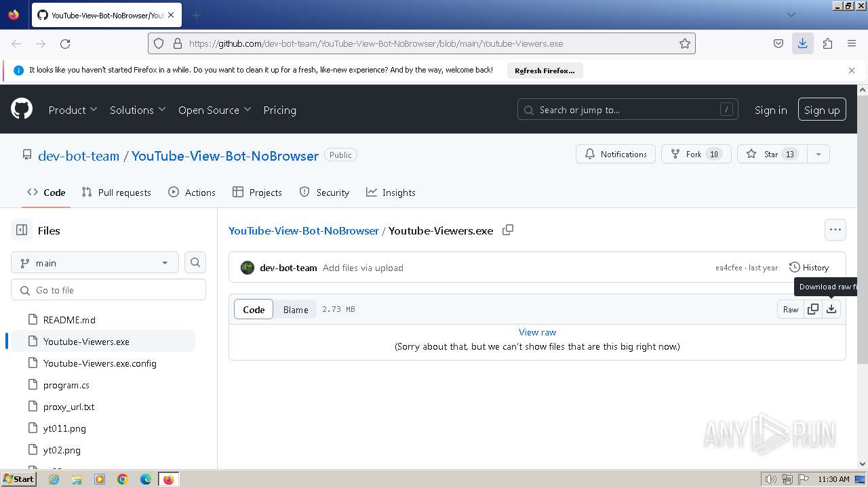Focus the GitHub search box
Screen dimensions: 868x488
[x=628, y=110]
